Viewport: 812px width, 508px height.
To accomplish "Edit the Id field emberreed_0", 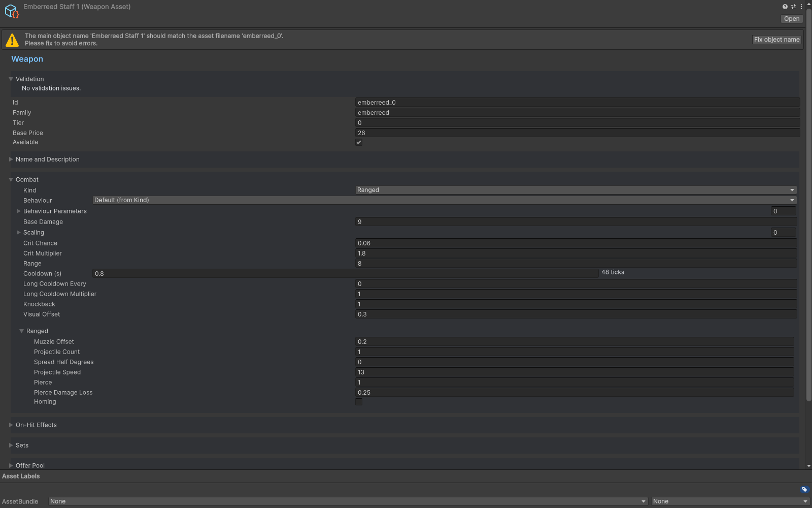I will (578, 103).
